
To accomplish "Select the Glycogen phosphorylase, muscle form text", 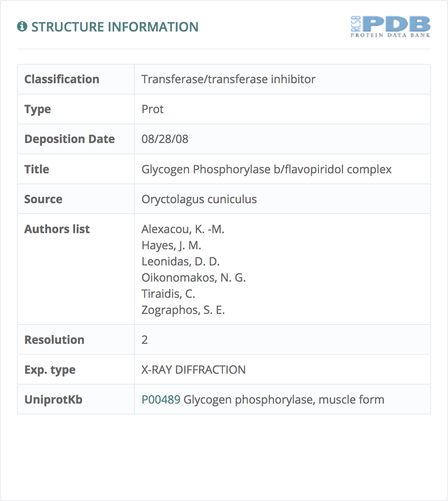I will coord(284,400).
